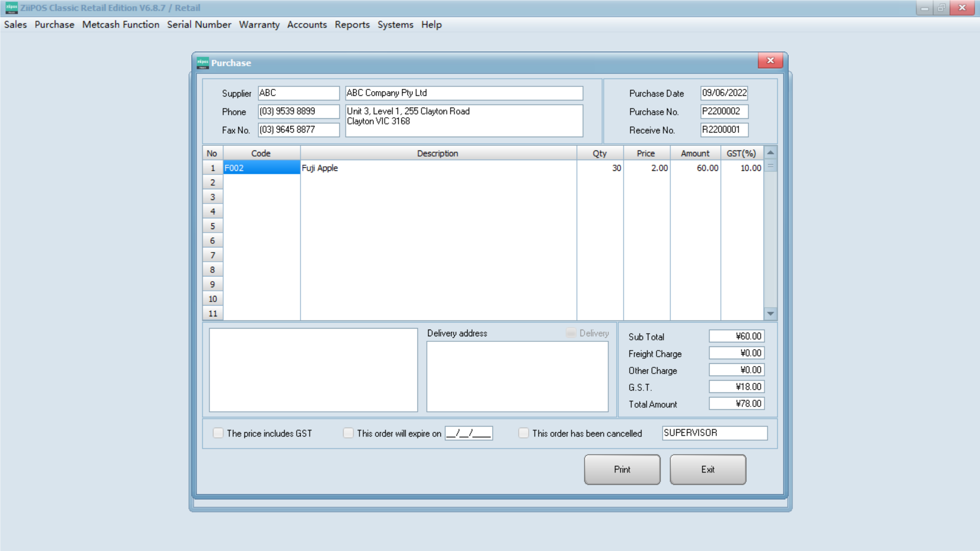980x551 pixels.
Task: Click the scroll up arrow of the item grid
Action: click(x=770, y=152)
